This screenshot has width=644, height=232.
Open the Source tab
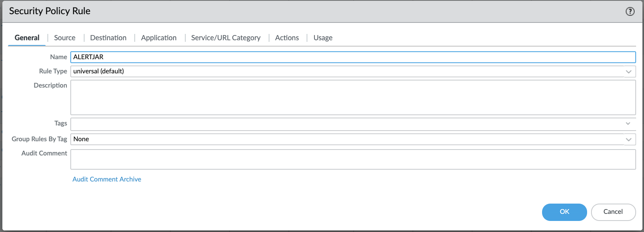pyautogui.click(x=65, y=38)
